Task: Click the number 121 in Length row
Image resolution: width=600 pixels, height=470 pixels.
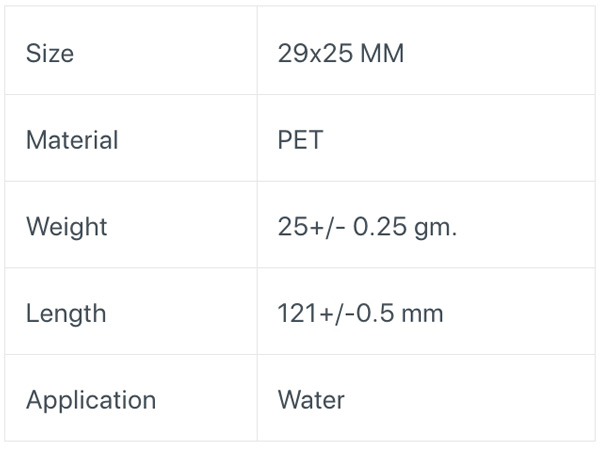Action: point(297,313)
